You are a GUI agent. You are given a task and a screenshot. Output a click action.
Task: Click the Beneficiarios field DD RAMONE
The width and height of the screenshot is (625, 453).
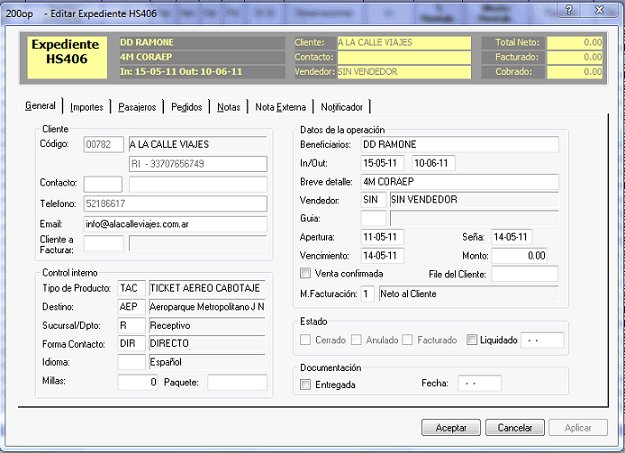coord(460,144)
